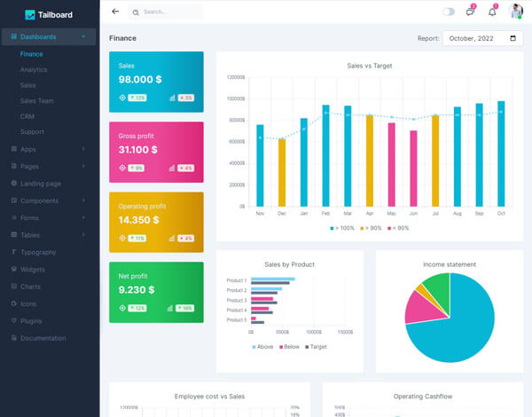
Task: Select CRM in the Dashboards submenu
Action: (27, 116)
